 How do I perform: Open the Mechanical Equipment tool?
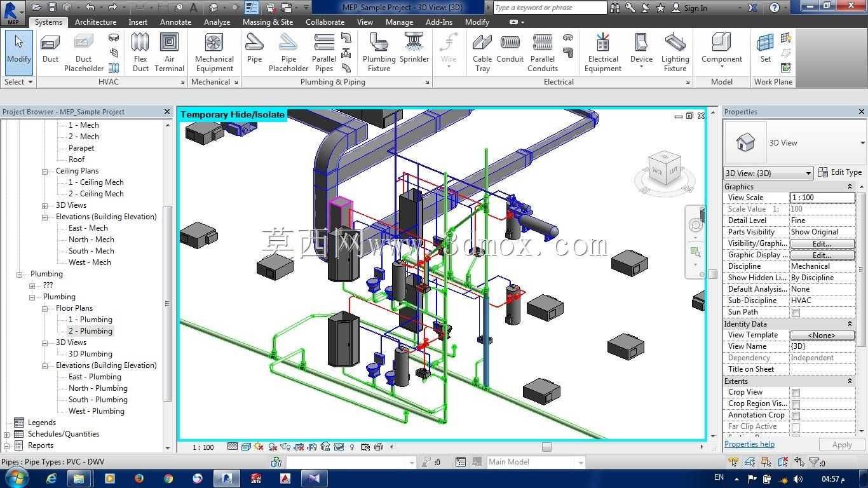(214, 52)
